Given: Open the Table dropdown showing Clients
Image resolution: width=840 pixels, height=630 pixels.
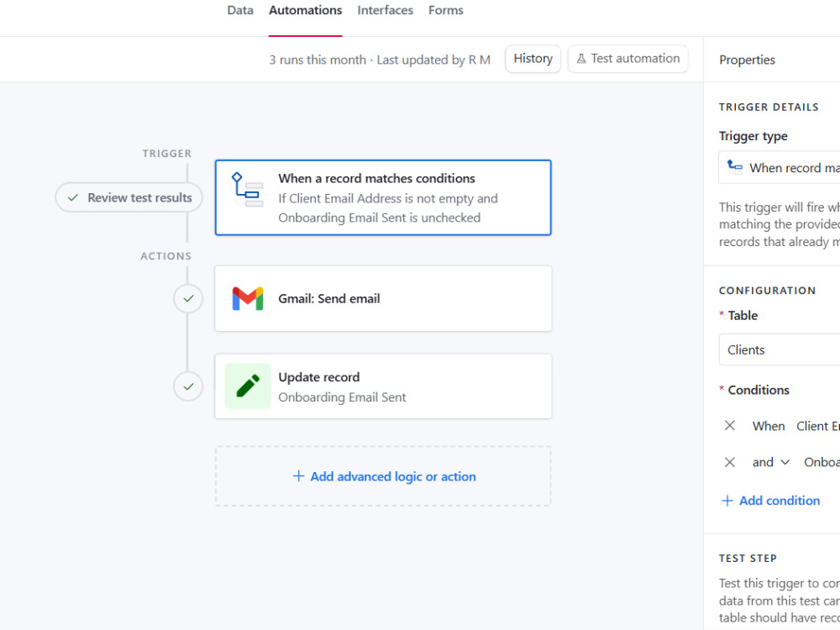Looking at the screenshot, I should click(780, 349).
